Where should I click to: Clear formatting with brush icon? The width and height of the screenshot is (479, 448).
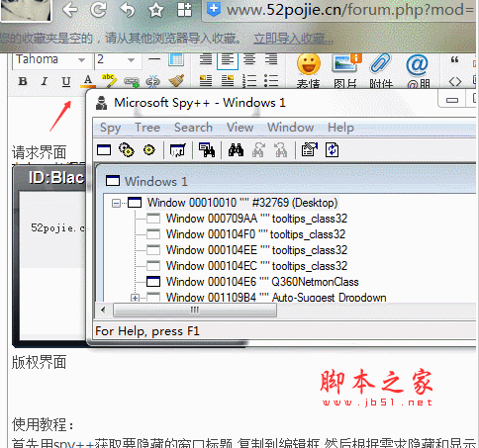pyautogui.click(x=176, y=81)
